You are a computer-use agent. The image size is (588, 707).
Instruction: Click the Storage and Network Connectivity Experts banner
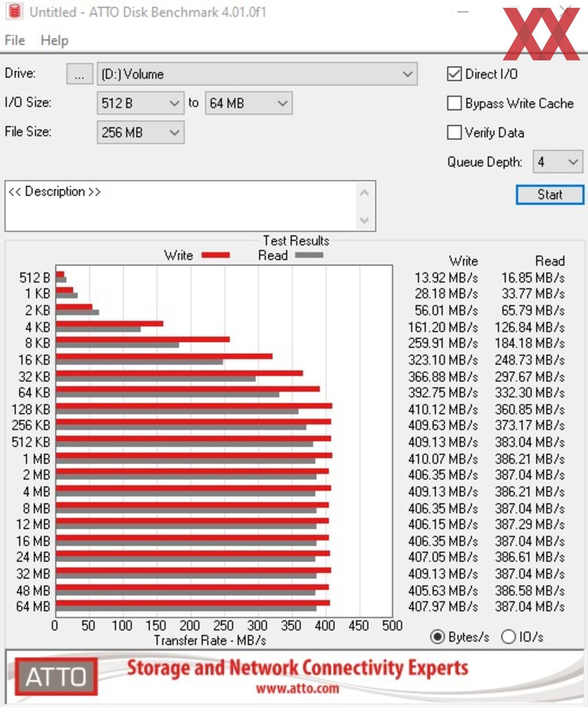pos(297,668)
